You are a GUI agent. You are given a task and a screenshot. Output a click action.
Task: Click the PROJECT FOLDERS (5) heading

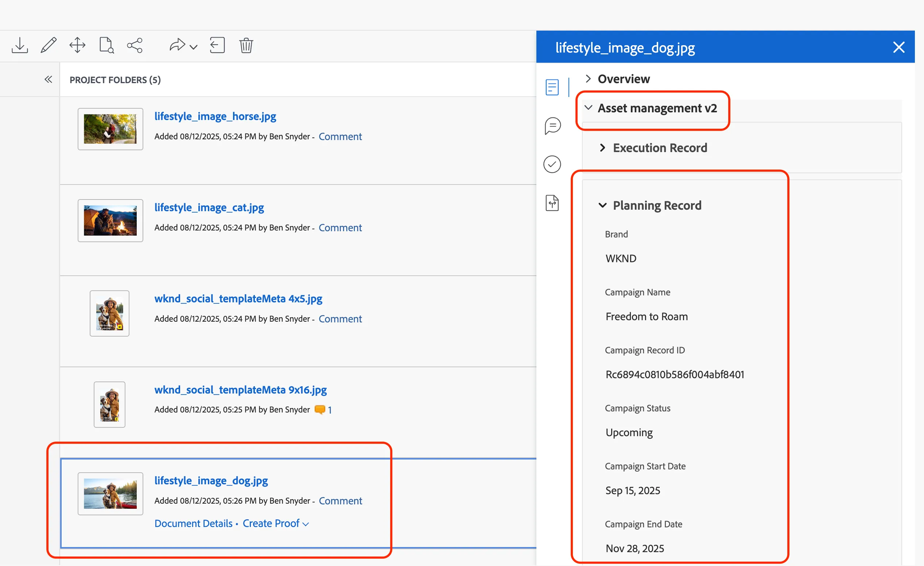click(115, 80)
